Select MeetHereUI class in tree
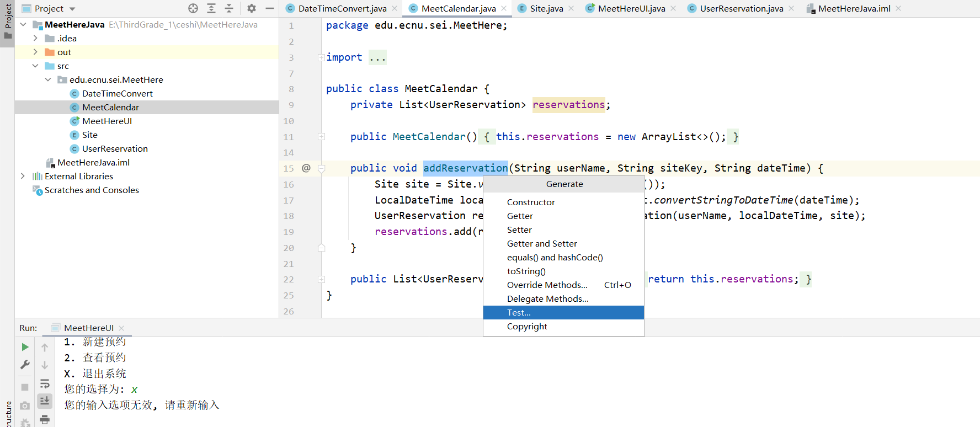Image resolution: width=980 pixels, height=427 pixels. click(x=107, y=121)
